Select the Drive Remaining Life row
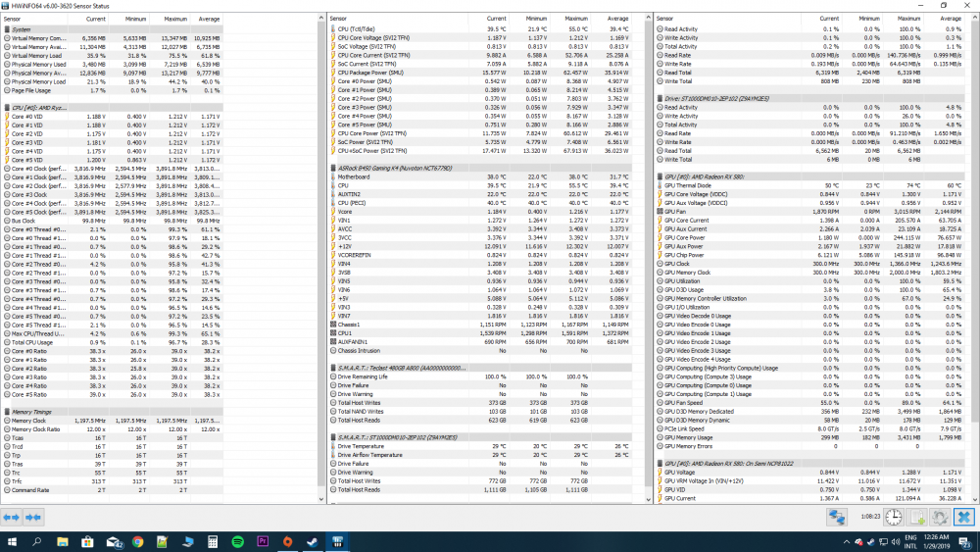Viewport: 980px width, 552px height. (480, 376)
